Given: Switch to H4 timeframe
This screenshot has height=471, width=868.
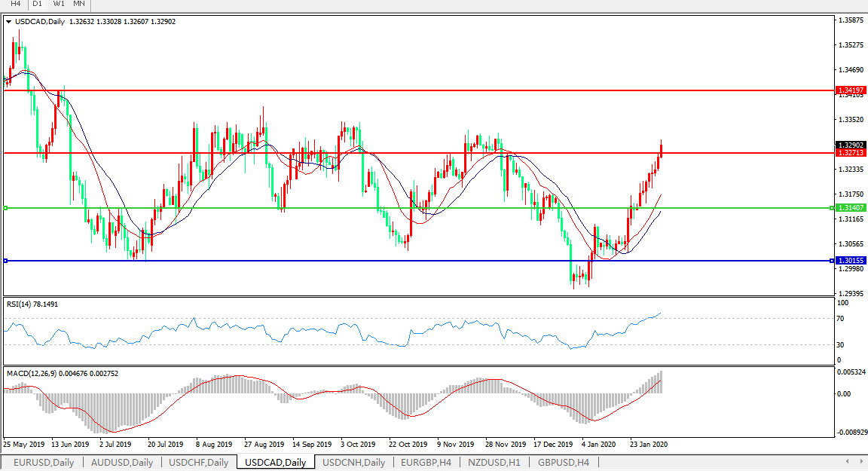Looking at the screenshot, I should (15, 4).
